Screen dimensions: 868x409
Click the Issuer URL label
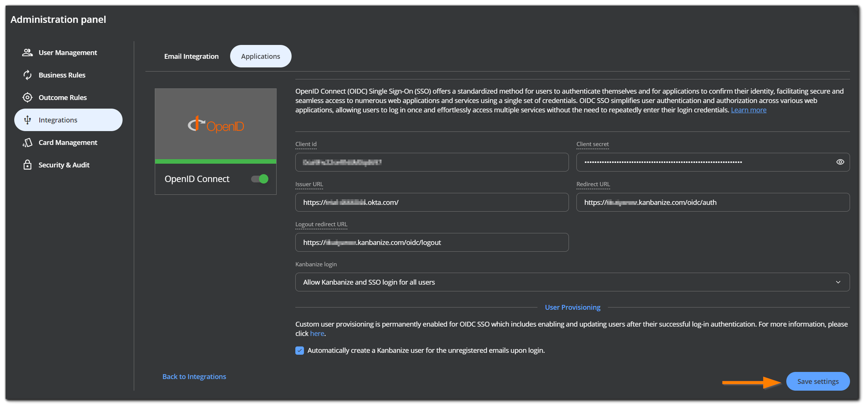tap(309, 184)
